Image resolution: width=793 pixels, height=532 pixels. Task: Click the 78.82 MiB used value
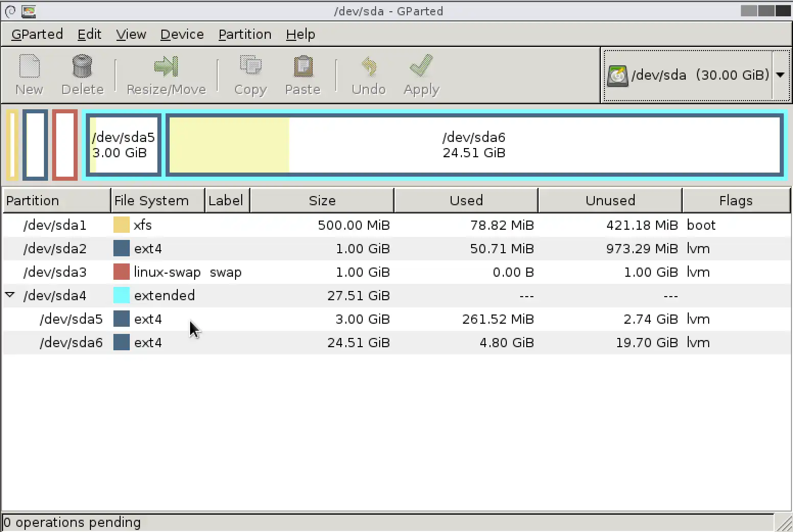[502, 225]
